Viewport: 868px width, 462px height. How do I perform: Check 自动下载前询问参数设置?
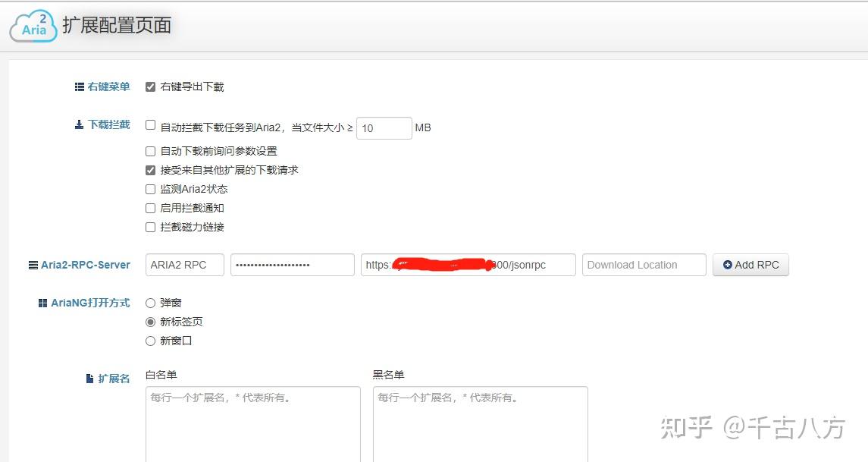tap(149, 151)
